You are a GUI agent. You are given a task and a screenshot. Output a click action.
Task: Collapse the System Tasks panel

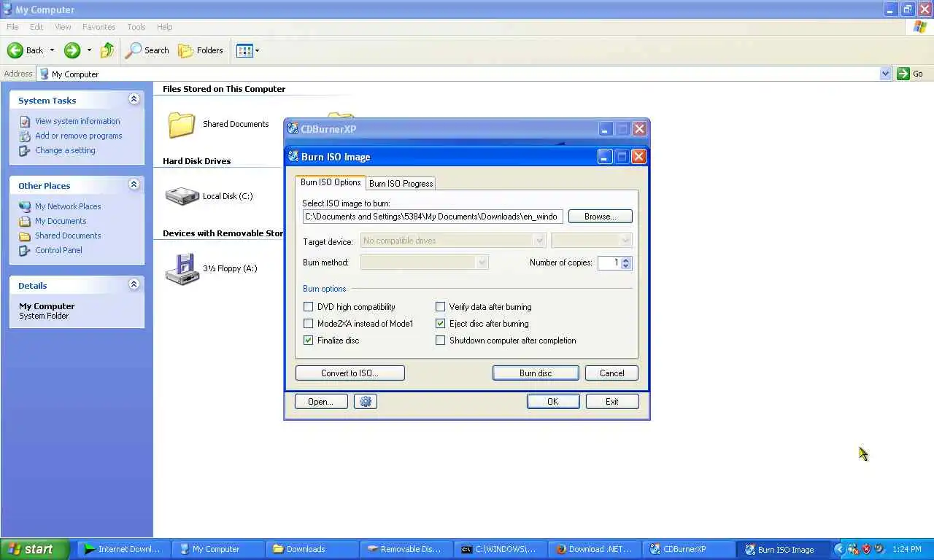click(x=134, y=99)
